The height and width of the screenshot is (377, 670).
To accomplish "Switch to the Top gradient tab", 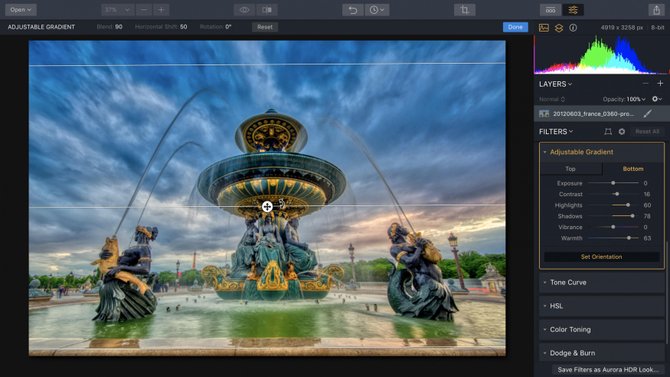I will 570,169.
